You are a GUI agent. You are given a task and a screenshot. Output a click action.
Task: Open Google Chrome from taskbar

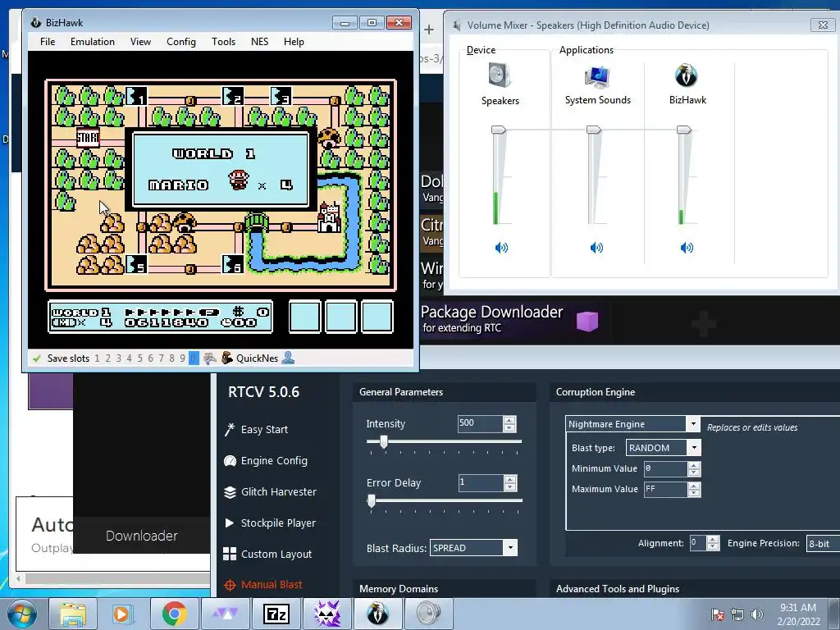(x=174, y=614)
